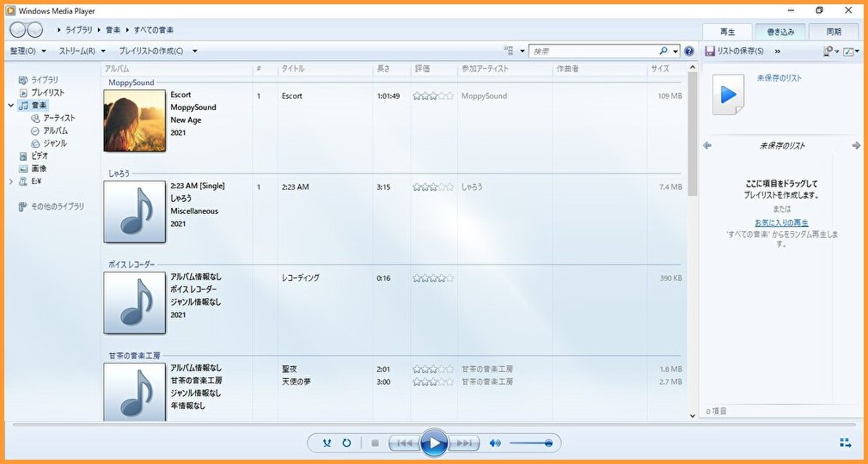The width and height of the screenshot is (868, 464).
Task: Open the list options dropdown arrow
Action: (856, 51)
